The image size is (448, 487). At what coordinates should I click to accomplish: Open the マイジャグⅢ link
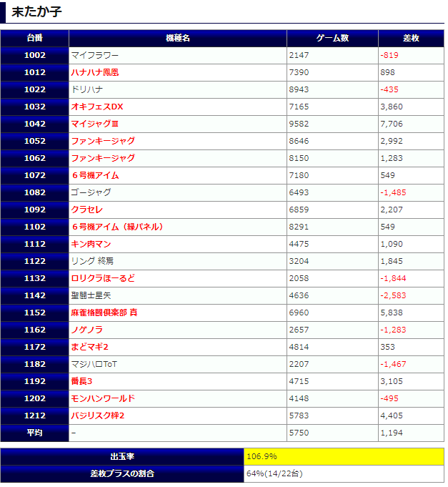pos(94,124)
